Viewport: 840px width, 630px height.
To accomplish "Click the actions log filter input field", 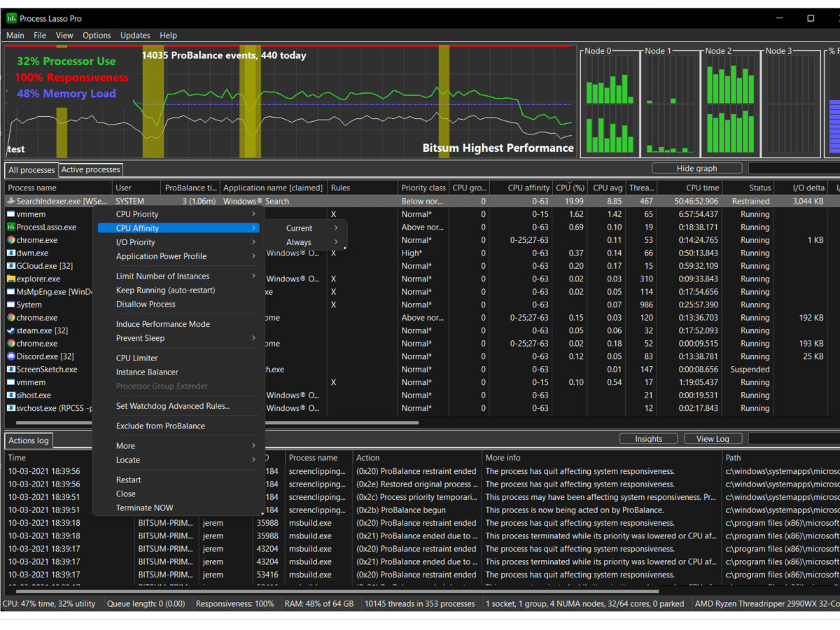I will click(794, 439).
